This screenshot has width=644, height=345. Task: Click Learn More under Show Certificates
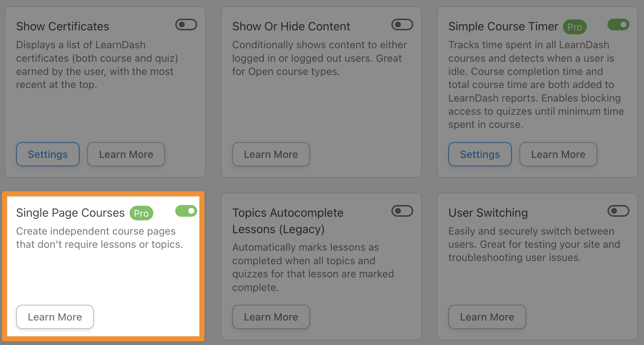click(x=126, y=154)
